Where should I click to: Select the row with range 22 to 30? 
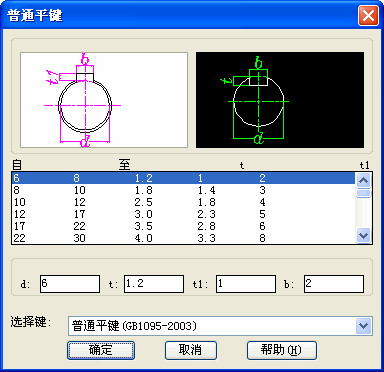[184, 238]
